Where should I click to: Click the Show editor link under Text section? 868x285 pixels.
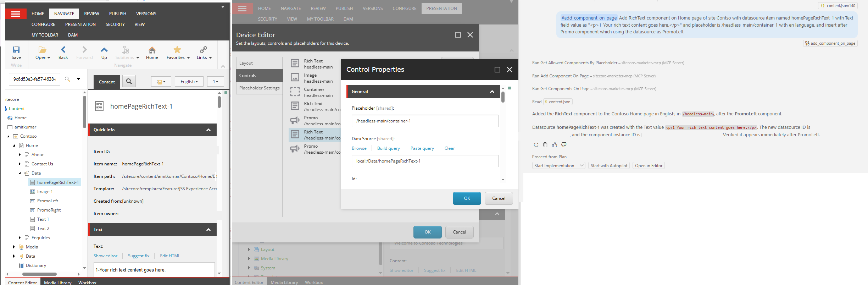point(105,256)
